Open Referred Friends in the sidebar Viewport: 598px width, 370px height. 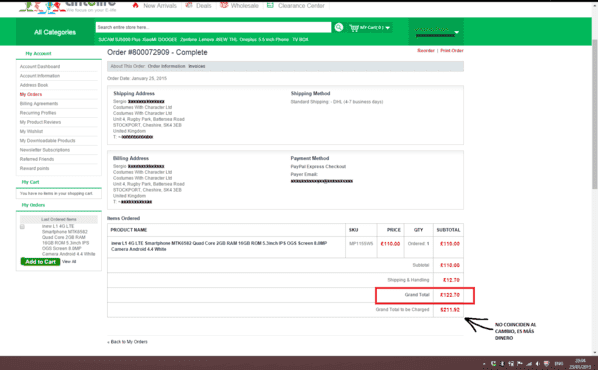37,159
